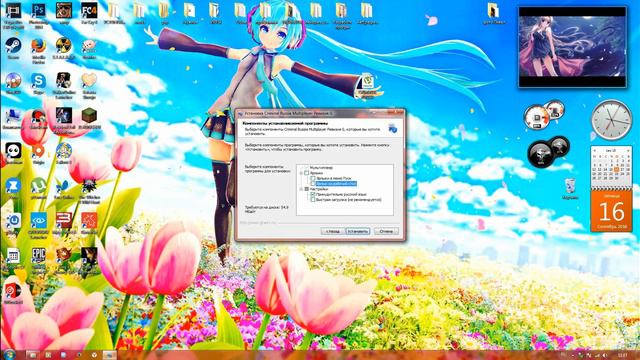640x360 pixels.
Task: Click the taskbar clock time
Action: 623,356
